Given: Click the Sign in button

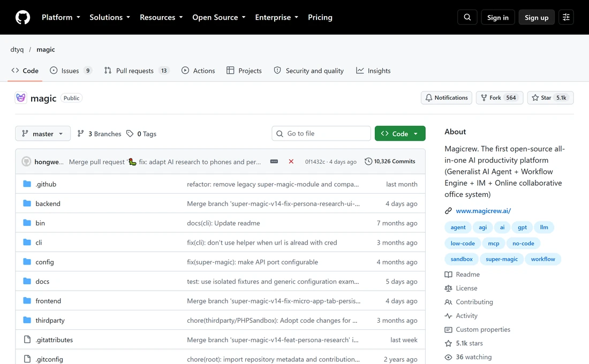Looking at the screenshot, I should 498,17.
